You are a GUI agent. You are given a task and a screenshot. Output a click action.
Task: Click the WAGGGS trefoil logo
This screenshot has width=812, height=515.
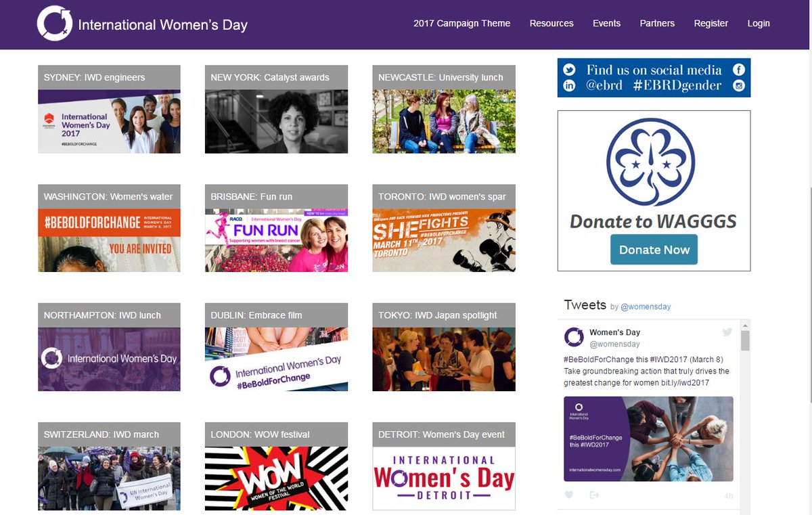coord(650,162)
